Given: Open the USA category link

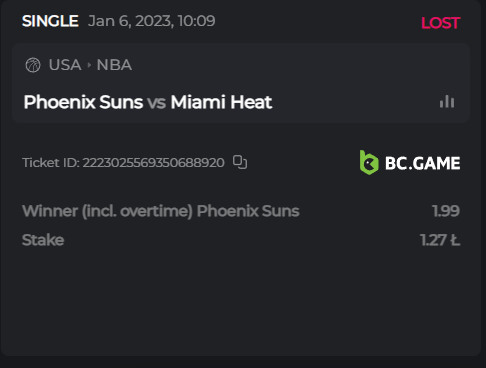Looking at the screenshot, I should tap(65, 65).
